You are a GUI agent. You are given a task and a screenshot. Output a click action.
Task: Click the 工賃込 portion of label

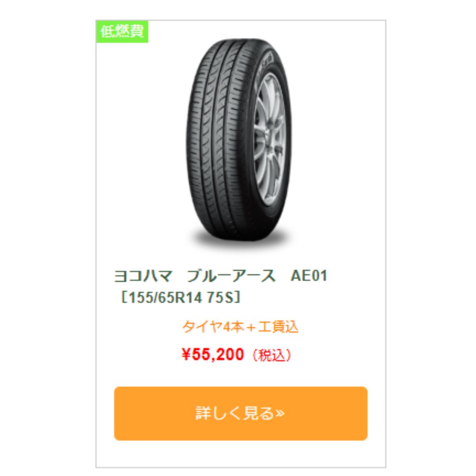click(x=279, y=327)
